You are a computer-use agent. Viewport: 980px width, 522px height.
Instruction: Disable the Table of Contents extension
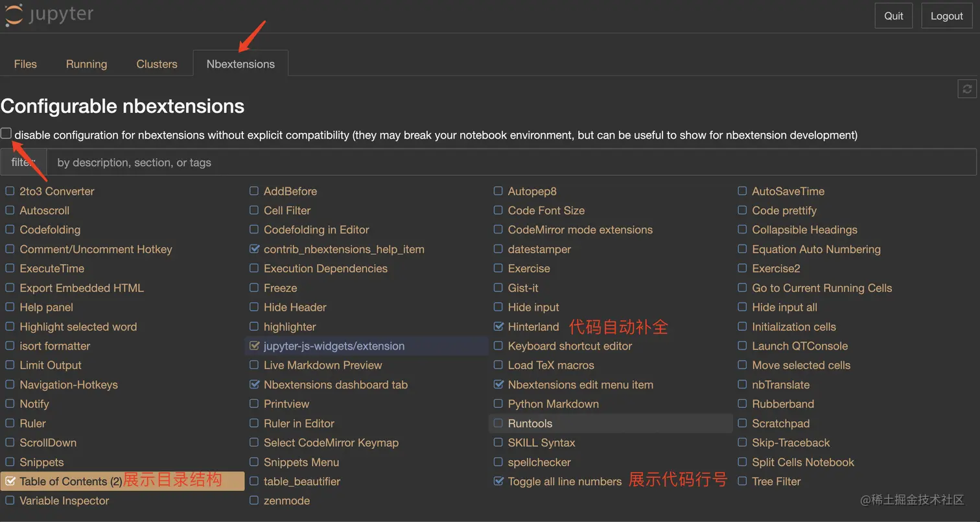10,481
